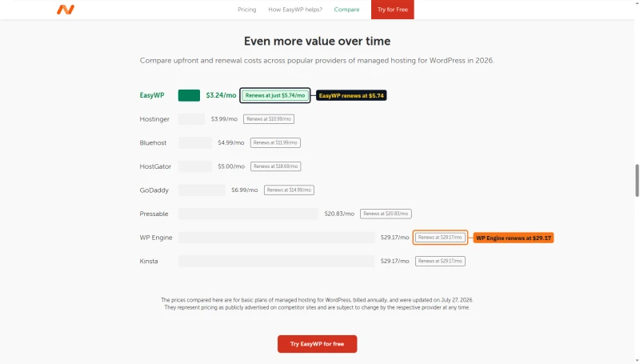This screenshot has height=364, width=640.
Task: Click the Kinsta price bar
Action: click(276, 261)
